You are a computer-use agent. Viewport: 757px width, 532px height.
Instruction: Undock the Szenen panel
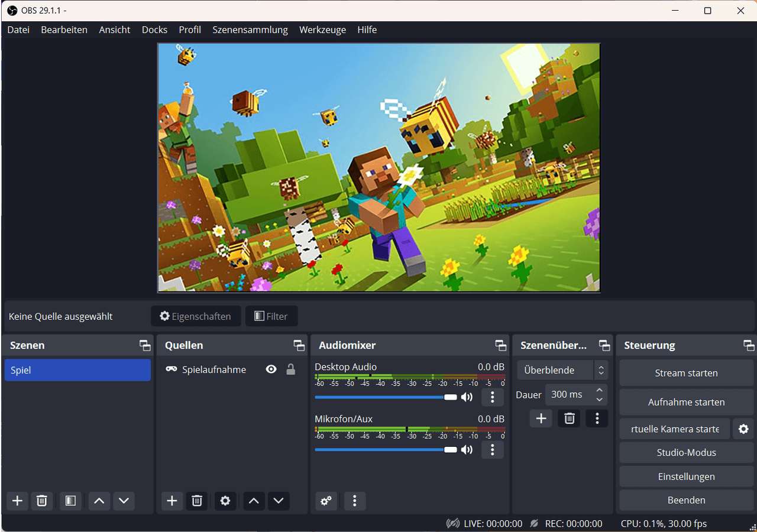point(145,345)
